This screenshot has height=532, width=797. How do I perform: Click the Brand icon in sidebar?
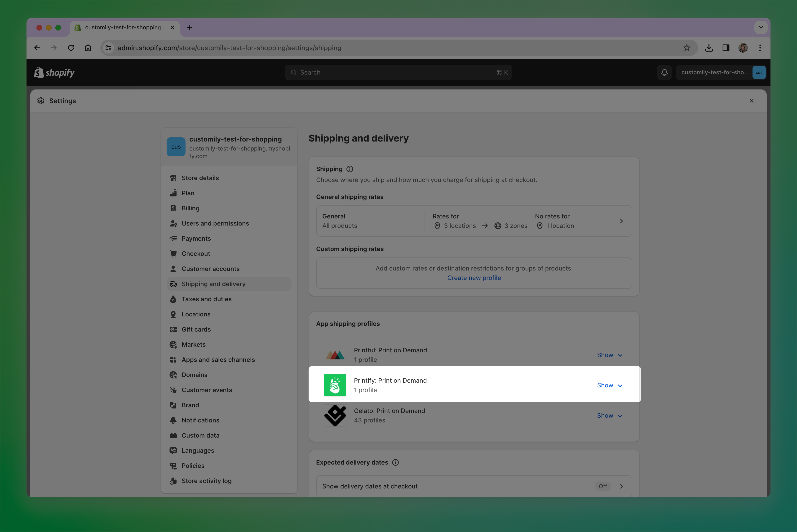point(173,405)
